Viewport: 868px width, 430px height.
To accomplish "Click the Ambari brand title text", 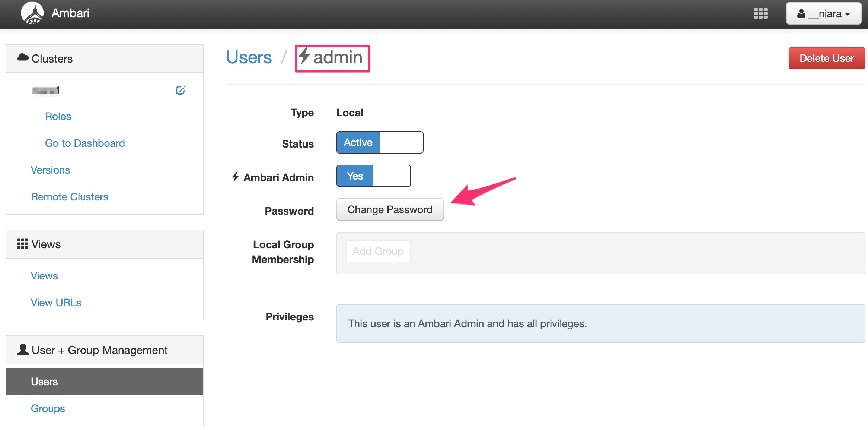I will point(70,13).
